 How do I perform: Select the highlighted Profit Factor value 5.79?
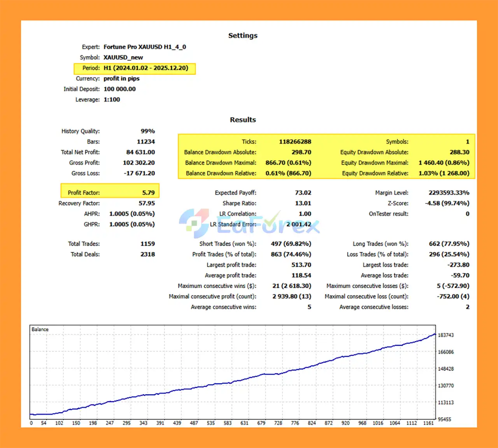click(148, 193)
